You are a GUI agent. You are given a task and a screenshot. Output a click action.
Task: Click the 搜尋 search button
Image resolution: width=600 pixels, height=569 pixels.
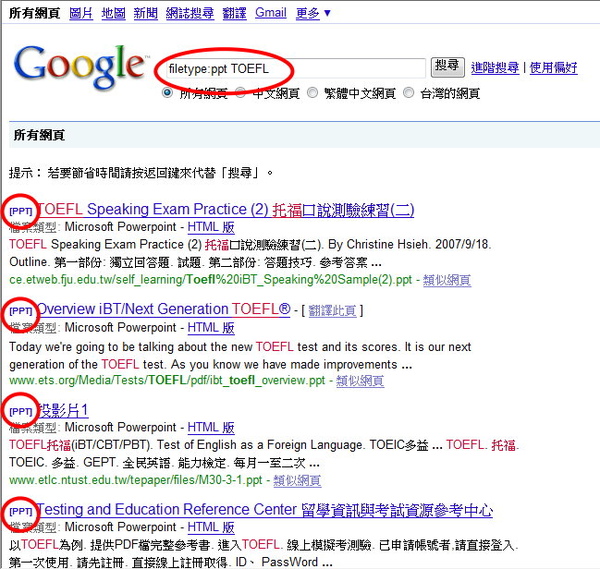coord(447,67)
